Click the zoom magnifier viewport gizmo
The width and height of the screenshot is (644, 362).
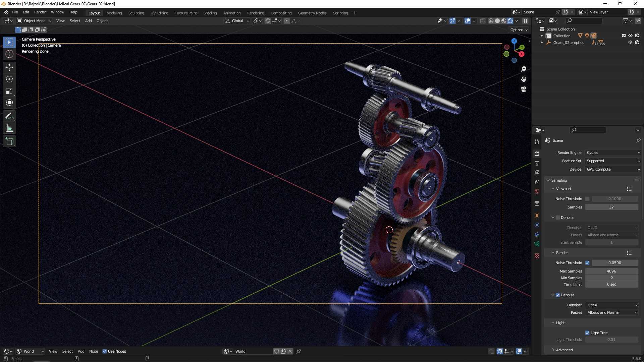click(524, 69)
